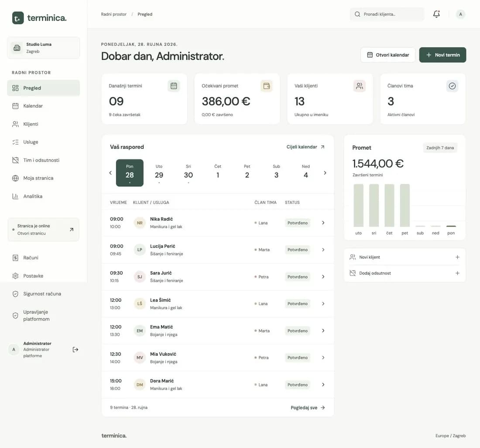
Task: Click the Novi termin button
Action: coord(442,55)
